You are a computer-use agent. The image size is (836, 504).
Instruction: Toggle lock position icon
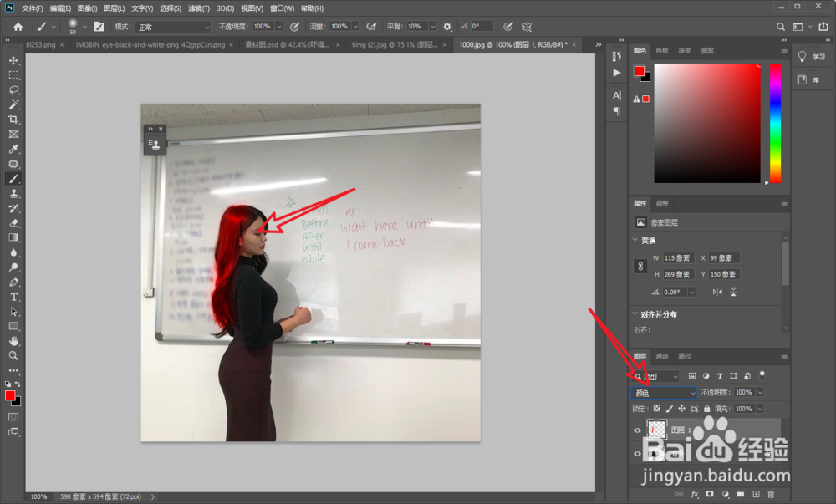[x=681, y=409]
